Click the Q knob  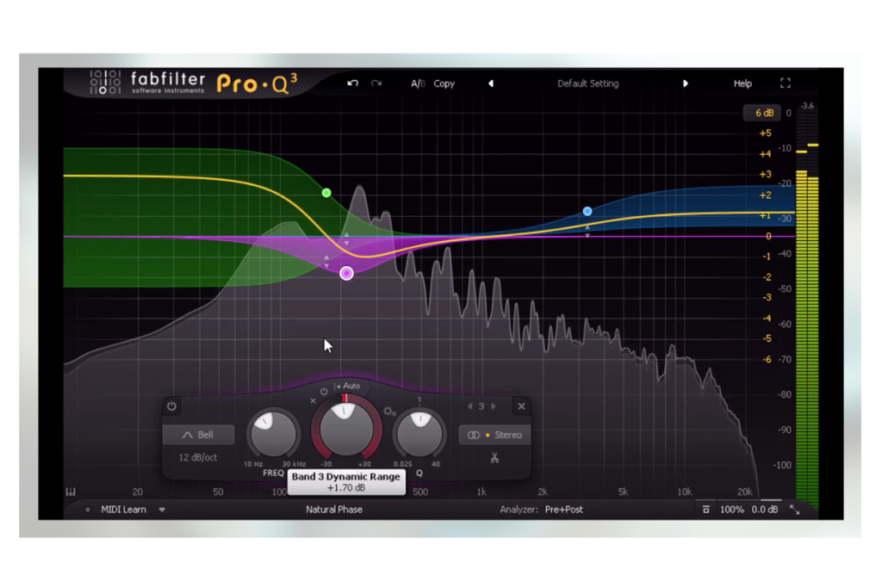tap(419, 433)
